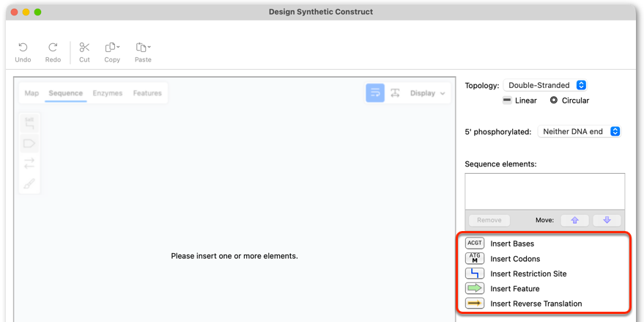Click the ACGT Insert Bases icon
This screenshot has width=644, height=322.
[475, 243]
